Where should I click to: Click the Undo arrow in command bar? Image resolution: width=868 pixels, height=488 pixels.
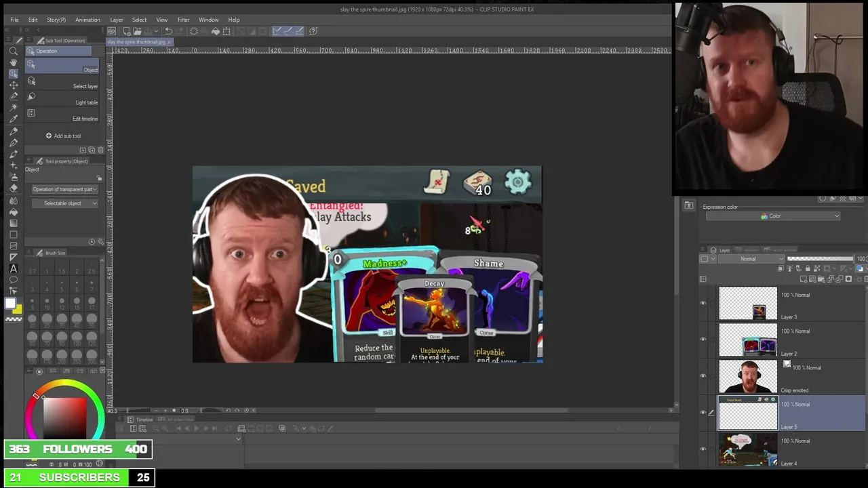(168, 31)
